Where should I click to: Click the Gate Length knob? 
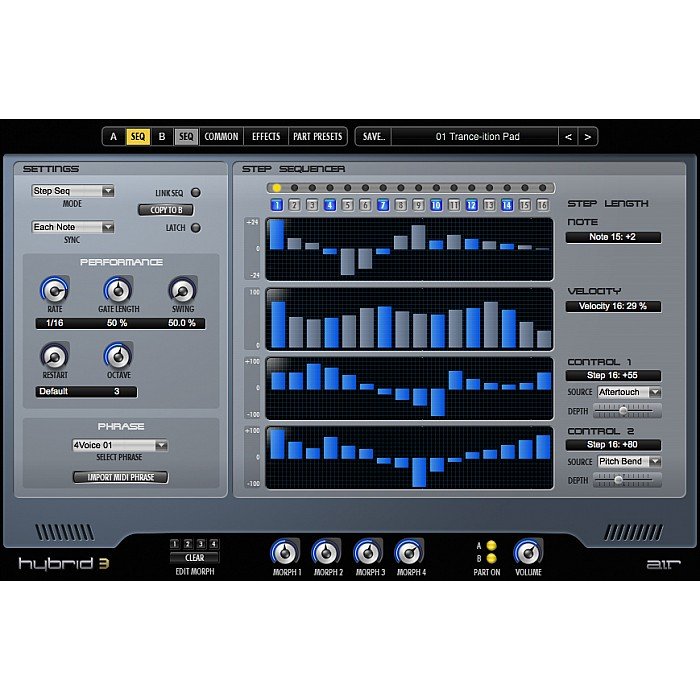[x=118, y=291]
